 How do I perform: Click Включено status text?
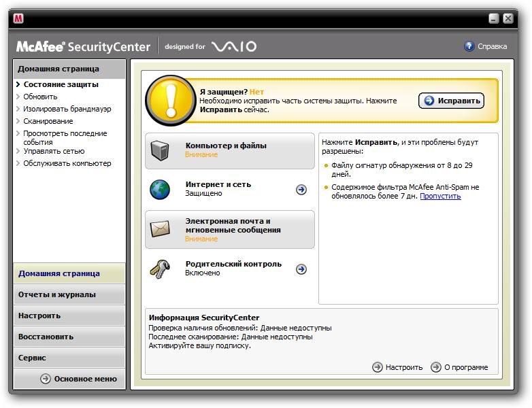pyautogui.click(x=203, y=273)
